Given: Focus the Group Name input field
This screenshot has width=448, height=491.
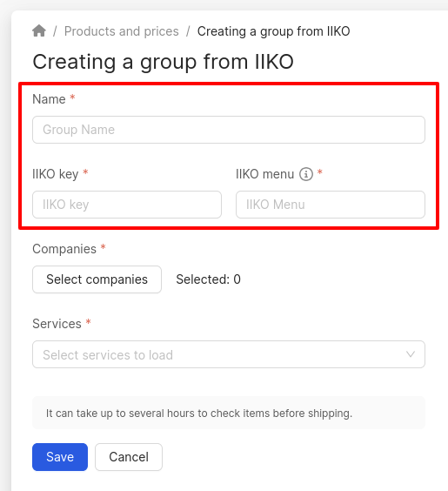Looking at the screenshot, I should click(229, 130).
